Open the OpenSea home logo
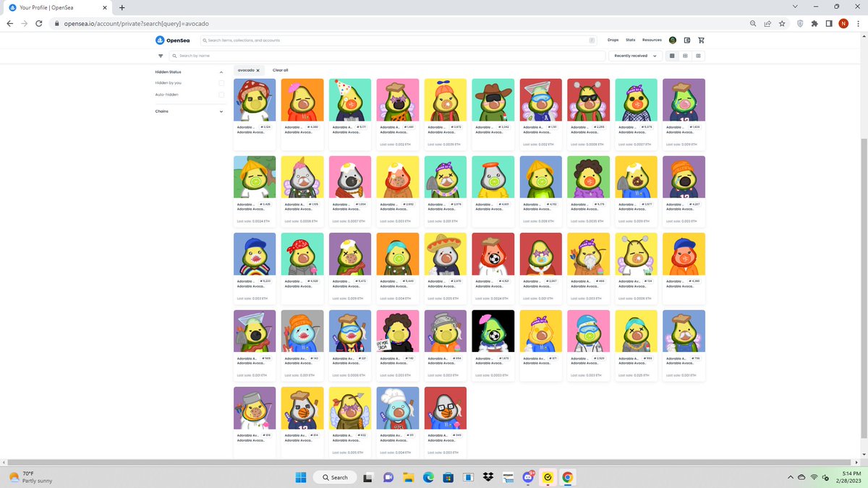Screen dimensions: 868x488 (171, 40)
